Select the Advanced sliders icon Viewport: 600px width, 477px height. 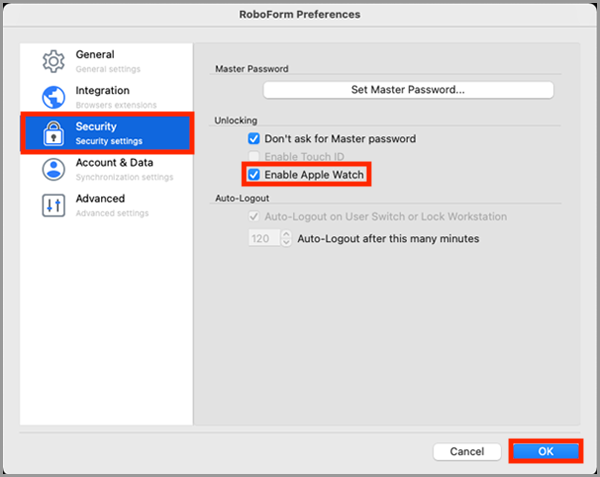tap(54, 205)
